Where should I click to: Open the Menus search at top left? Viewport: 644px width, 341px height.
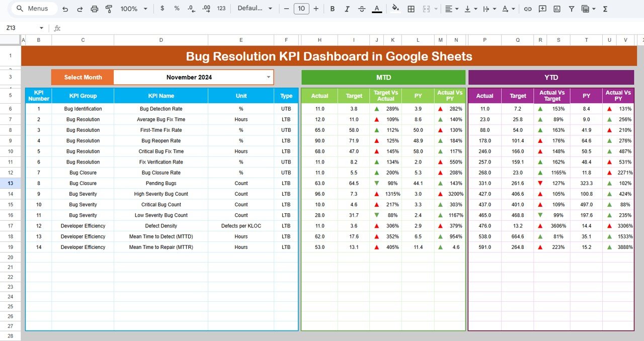(33, 9)
